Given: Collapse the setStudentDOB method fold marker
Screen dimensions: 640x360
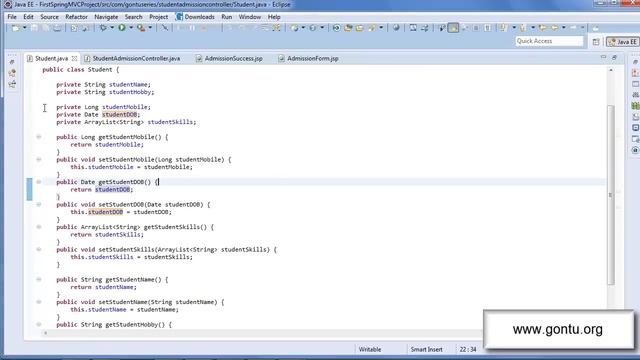Looking at the screenshot, I should 39,204.
